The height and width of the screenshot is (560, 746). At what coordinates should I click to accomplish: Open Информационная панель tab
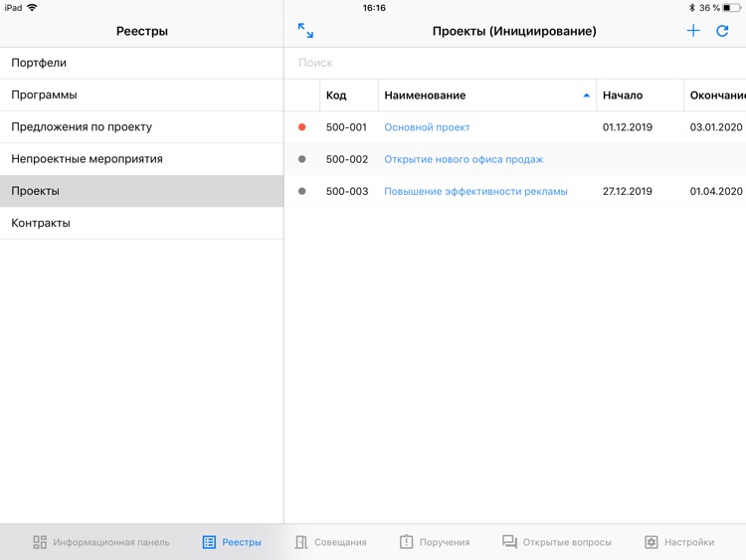point(100,542)
